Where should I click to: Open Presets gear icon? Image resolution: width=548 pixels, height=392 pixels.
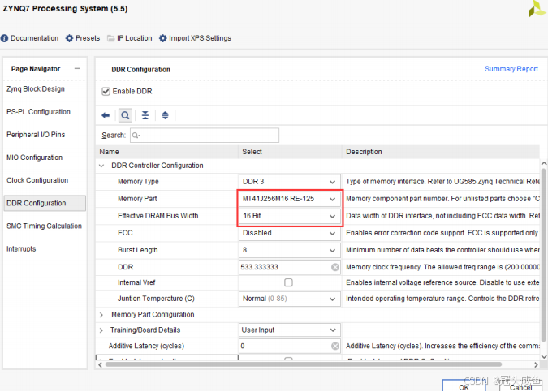click(x=70, y=38)
